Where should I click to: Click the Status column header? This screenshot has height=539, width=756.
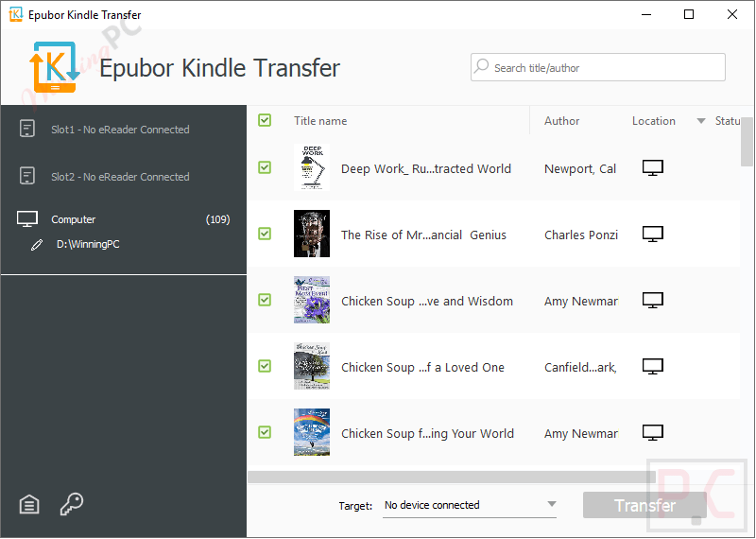(x=727, y=121)
